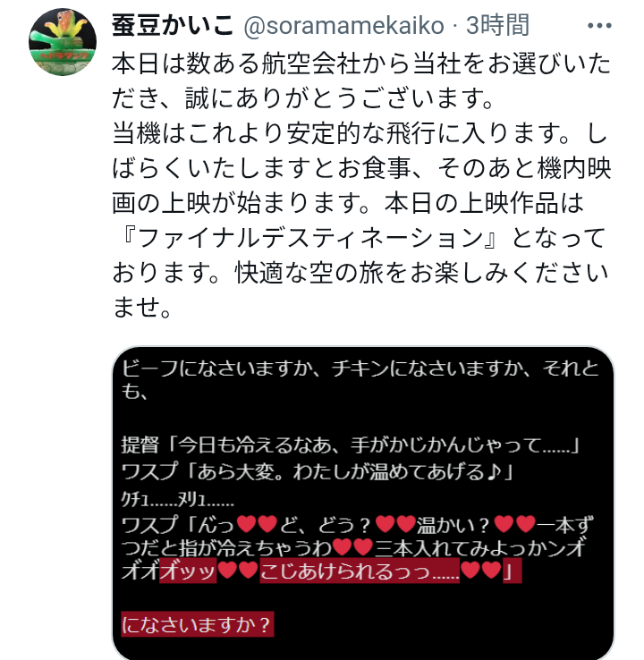
Task: Click the red hearts following 温かい？
Action: coord(514,524)
